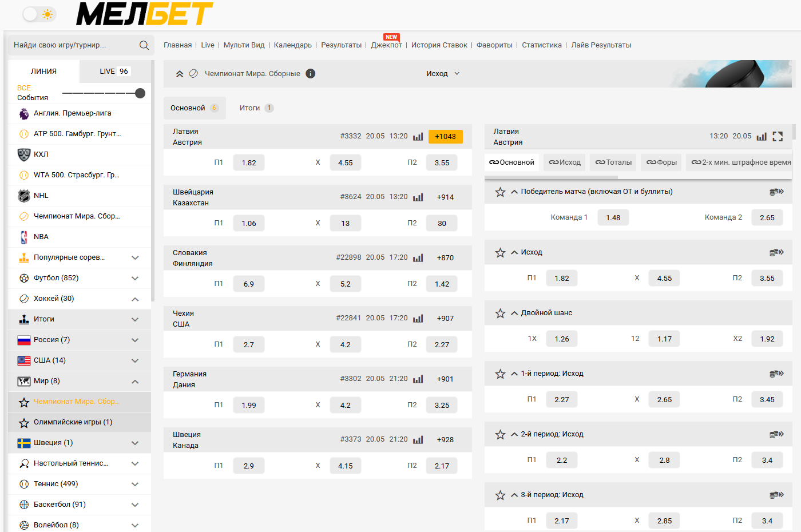The height and width of the screenshot is (532, 801).
Task: Switch to the ЛИНИЯ tab
Action: coord(44,72)
